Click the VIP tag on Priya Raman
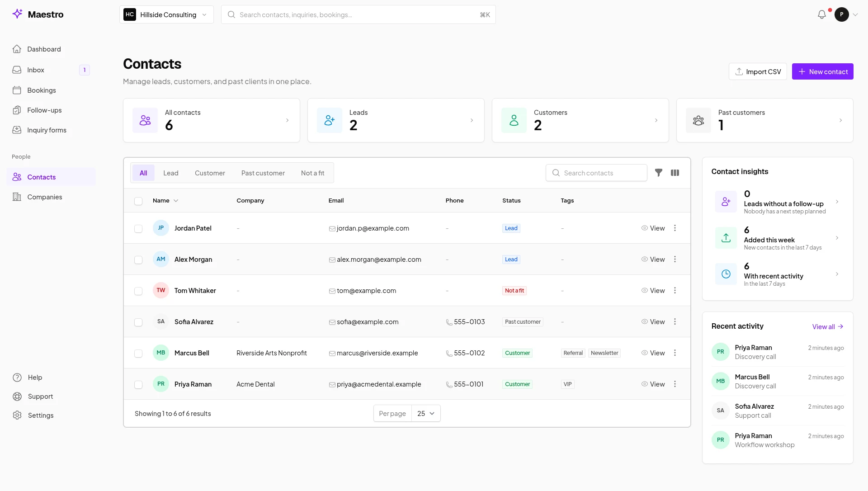This screenshot has width=868, height=491. (x=567, y=384)
